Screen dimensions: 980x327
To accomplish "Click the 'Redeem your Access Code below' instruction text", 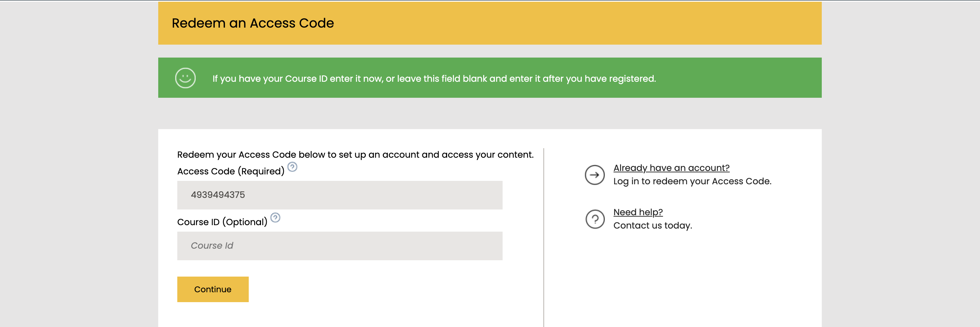I will [355, 155].
